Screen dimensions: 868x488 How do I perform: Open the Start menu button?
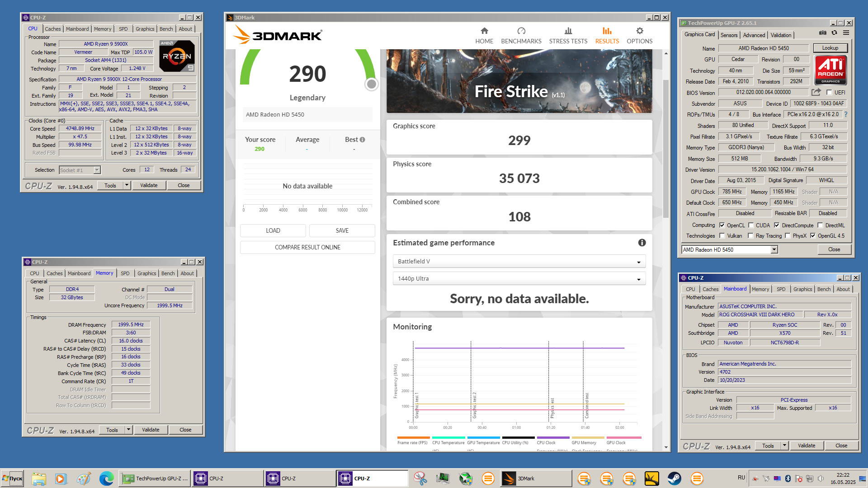tap(12, 479)
